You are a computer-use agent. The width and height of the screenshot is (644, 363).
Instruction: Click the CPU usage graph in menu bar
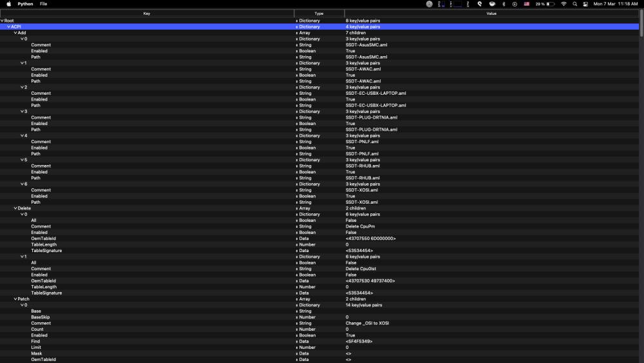coord(456,4)
